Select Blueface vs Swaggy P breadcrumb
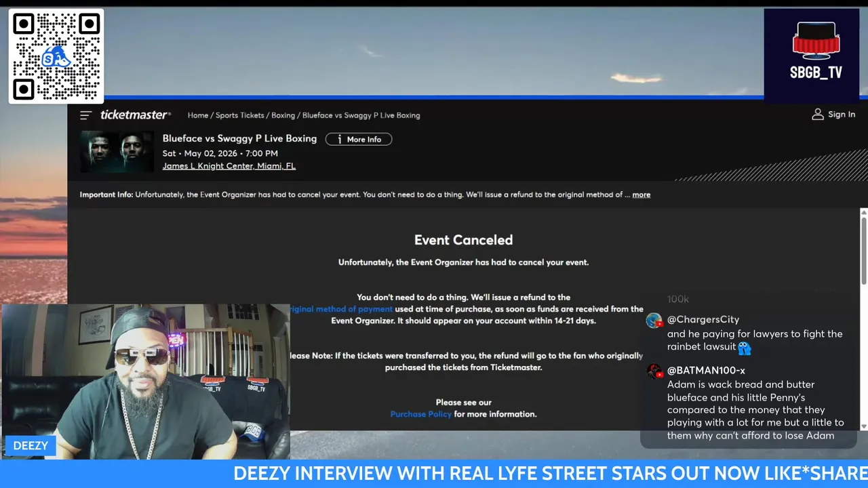Viewport: 868px width, 488px height. tap(361, 115)
